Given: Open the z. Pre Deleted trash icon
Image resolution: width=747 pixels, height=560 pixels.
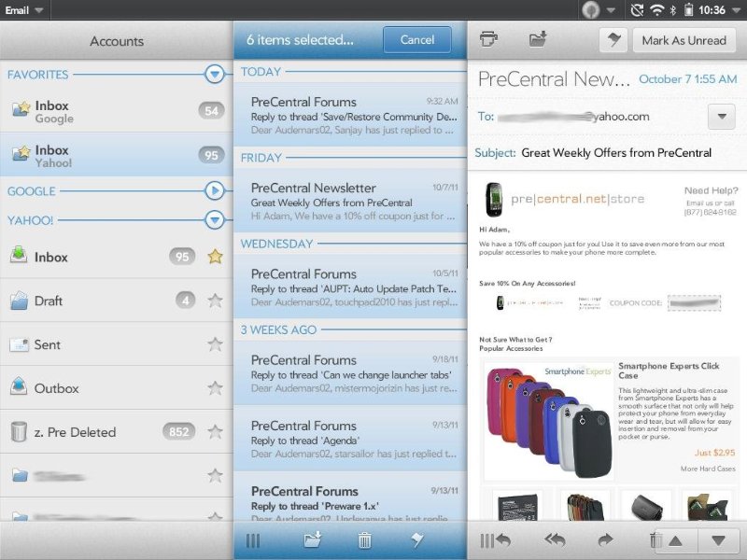Looking at the screenshot, I should (19, 431).
